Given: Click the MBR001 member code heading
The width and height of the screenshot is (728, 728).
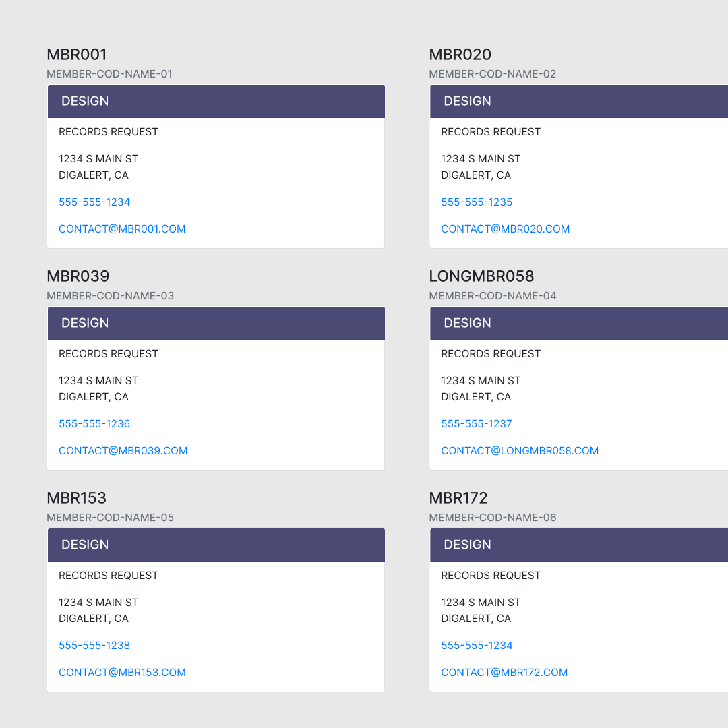Looking at the screenshot, I should [77, 55].
